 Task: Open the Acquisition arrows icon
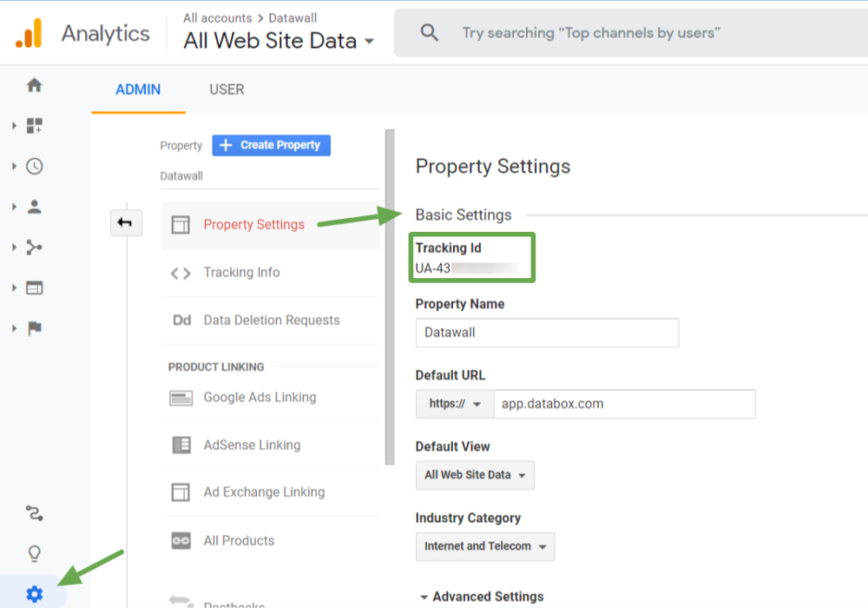click(34, 248)
